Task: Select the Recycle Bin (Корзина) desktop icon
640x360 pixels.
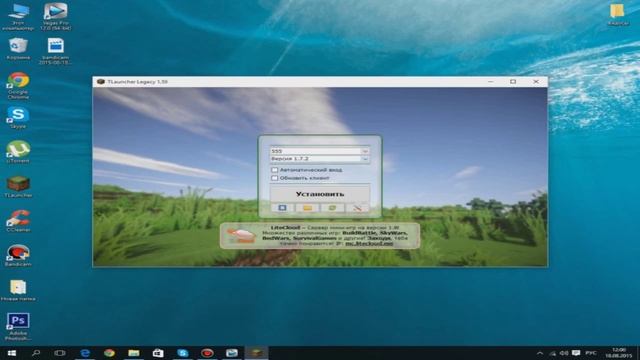Action: pos(18,49)
